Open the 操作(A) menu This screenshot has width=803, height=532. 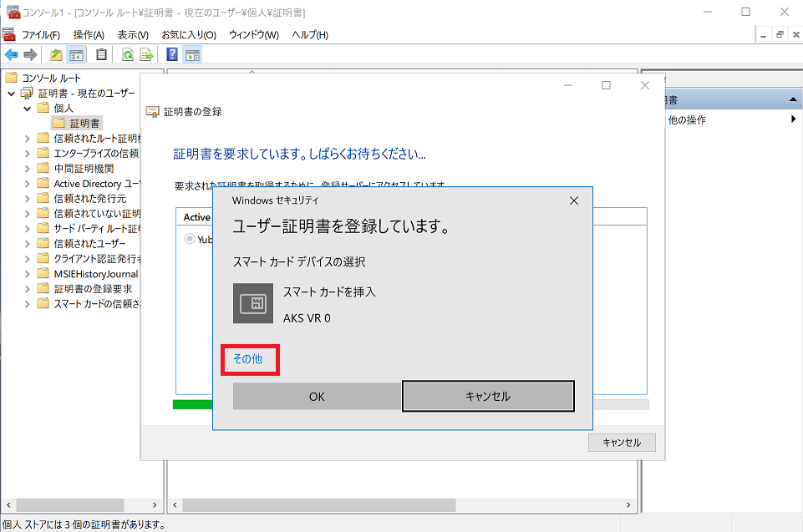(x=89, y=34)
